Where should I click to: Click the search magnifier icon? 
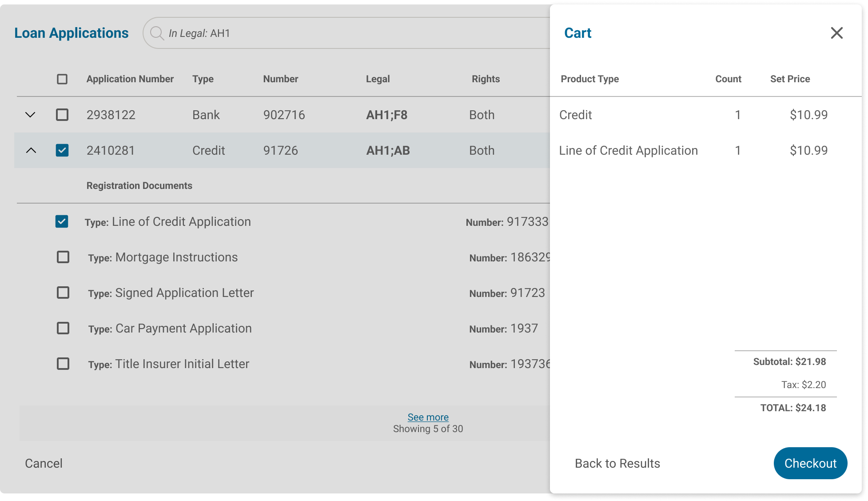click(156, 33)
